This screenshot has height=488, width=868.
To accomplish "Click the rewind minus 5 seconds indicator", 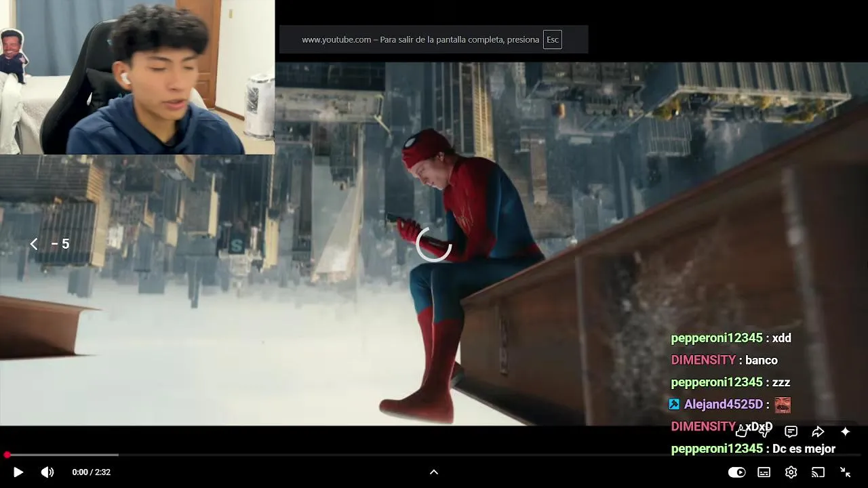I will point(51,244).
